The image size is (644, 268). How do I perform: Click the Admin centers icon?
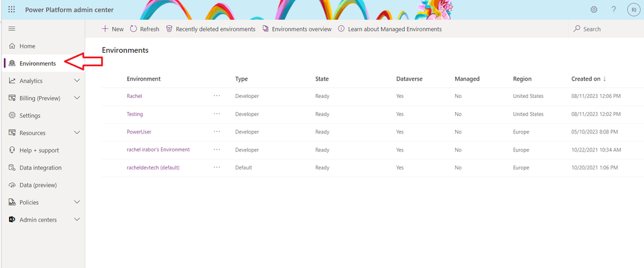pyautogui.click(x=12, y=220)
